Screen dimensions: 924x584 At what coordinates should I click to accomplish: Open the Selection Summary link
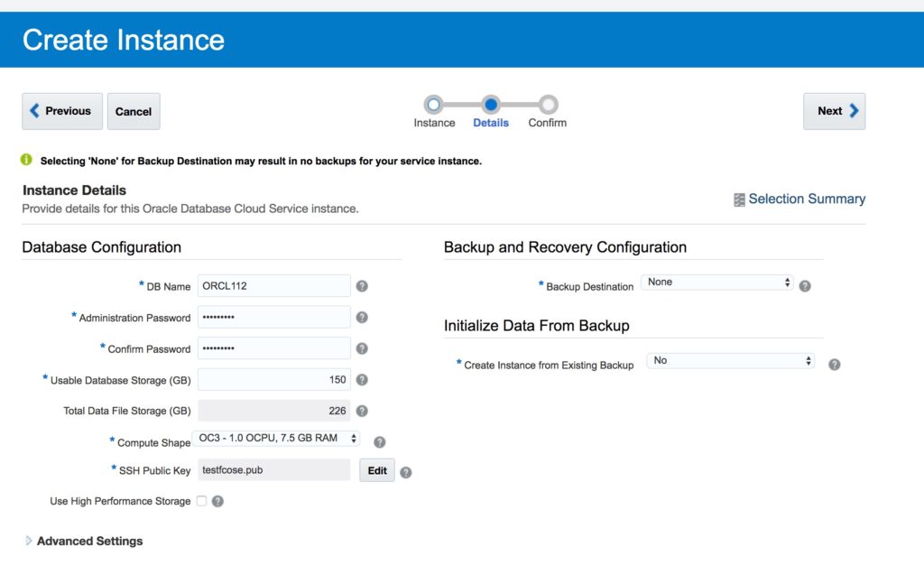coord(806,199)
